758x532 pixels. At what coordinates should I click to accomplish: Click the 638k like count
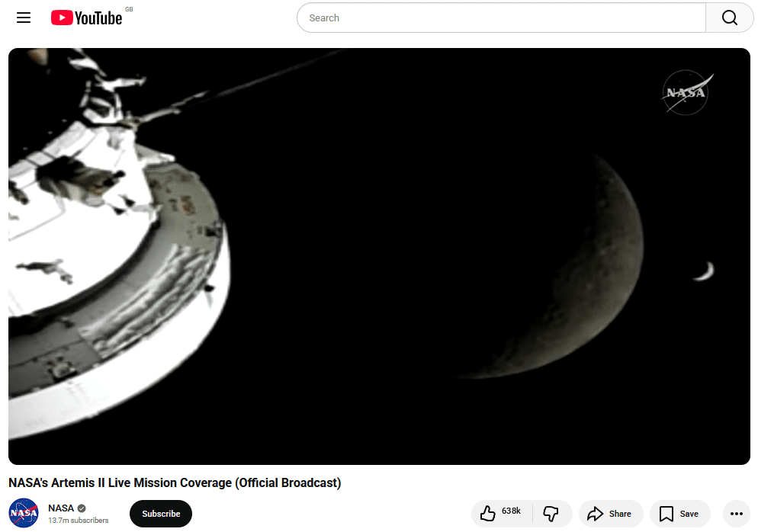coord(511,511)
